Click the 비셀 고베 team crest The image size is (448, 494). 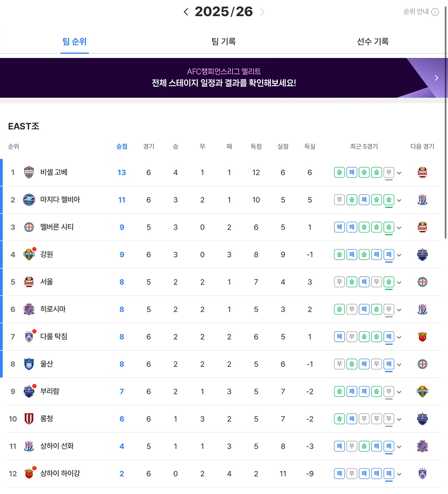(x=29, y=172)
